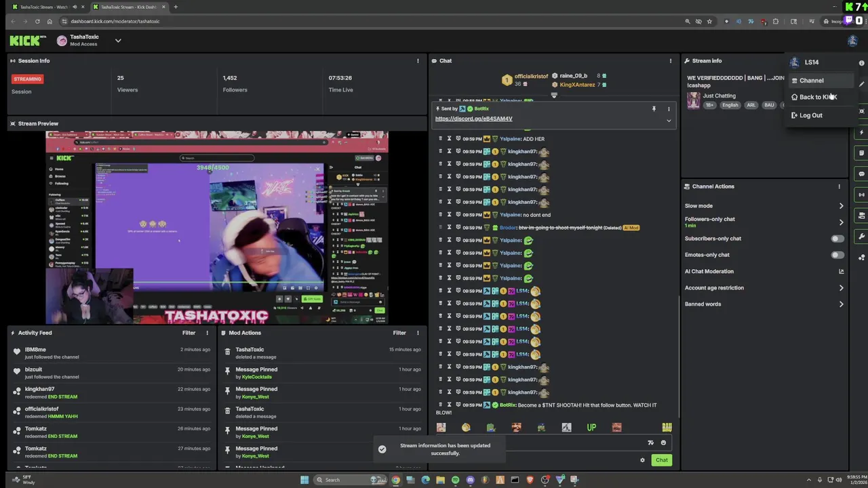Open the Channel Actions three-dot menu
This screenshot has height=488, width=868.
click(839, 186)
